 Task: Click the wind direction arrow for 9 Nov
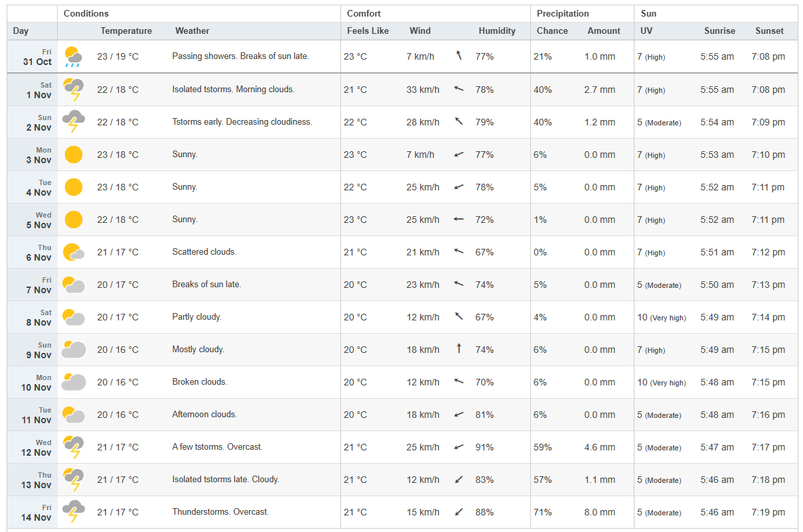(x=459, y=349)
